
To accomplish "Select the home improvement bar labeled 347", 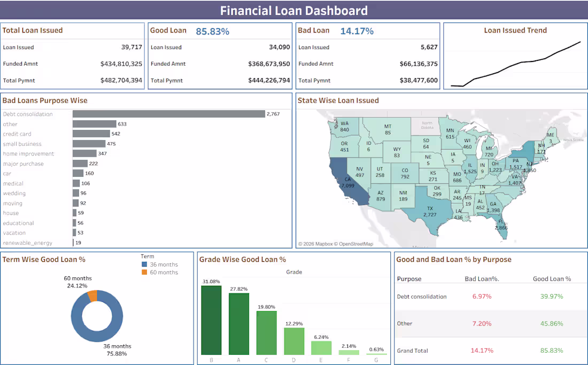I will point(85,154).
